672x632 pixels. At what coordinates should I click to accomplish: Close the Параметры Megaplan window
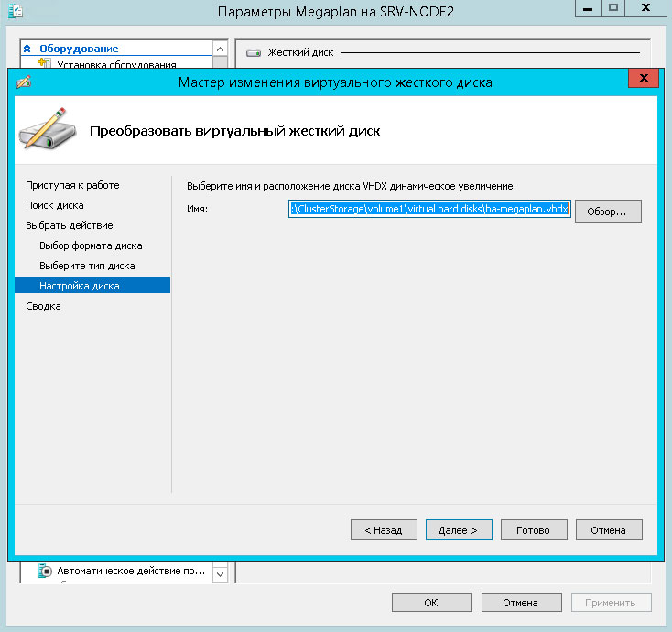click(x=645, y=8)
